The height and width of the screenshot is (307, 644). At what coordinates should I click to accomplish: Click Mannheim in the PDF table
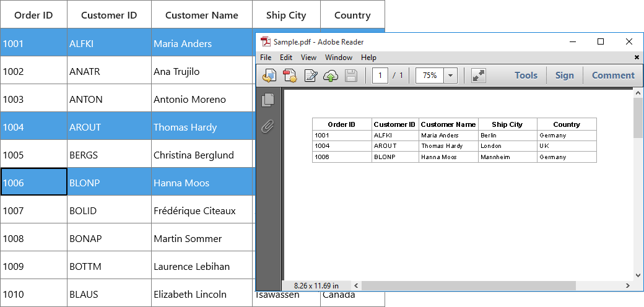(495, 157)
